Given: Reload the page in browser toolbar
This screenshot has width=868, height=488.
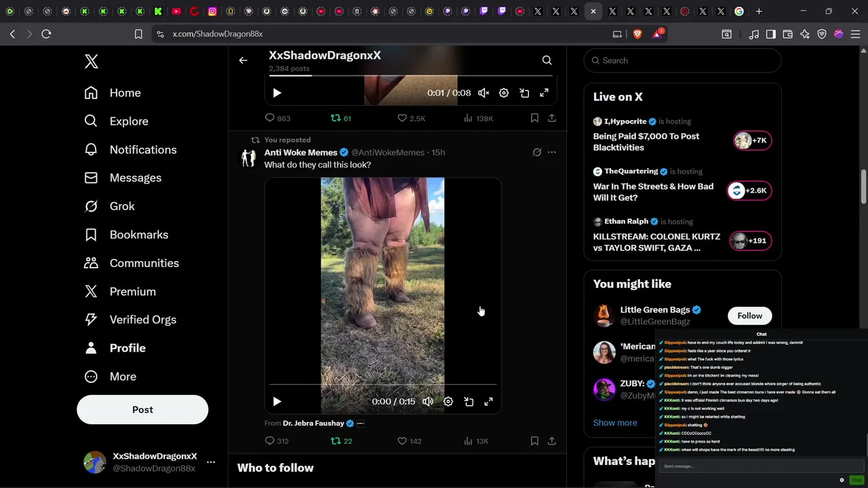Looking at the screenshot, I should pos(46,34).
